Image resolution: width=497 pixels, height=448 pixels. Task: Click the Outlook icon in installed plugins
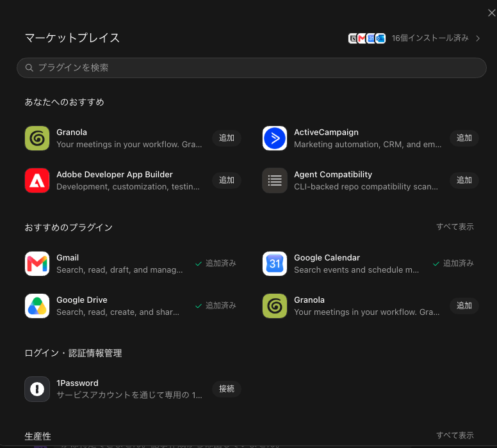click(380, 38)
